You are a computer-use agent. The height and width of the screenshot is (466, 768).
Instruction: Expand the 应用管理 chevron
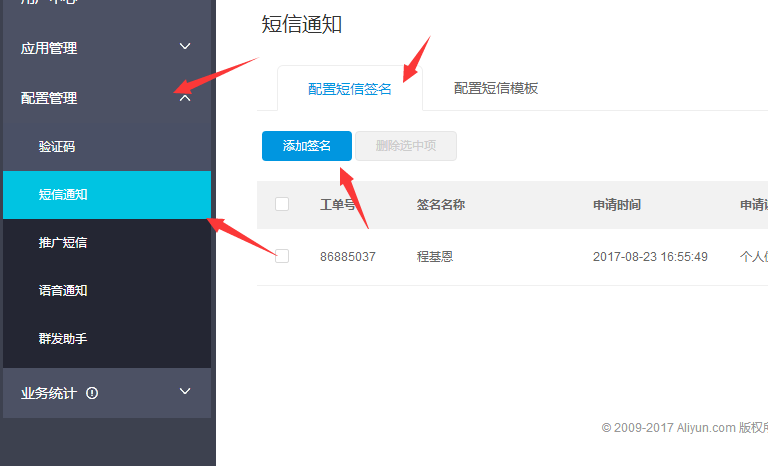[x=184, y=47]
